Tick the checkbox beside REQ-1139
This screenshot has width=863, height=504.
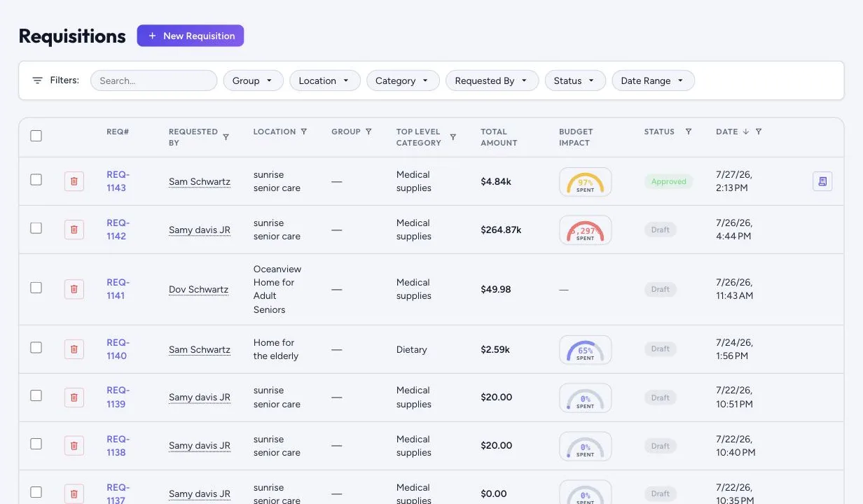[36, 395]
